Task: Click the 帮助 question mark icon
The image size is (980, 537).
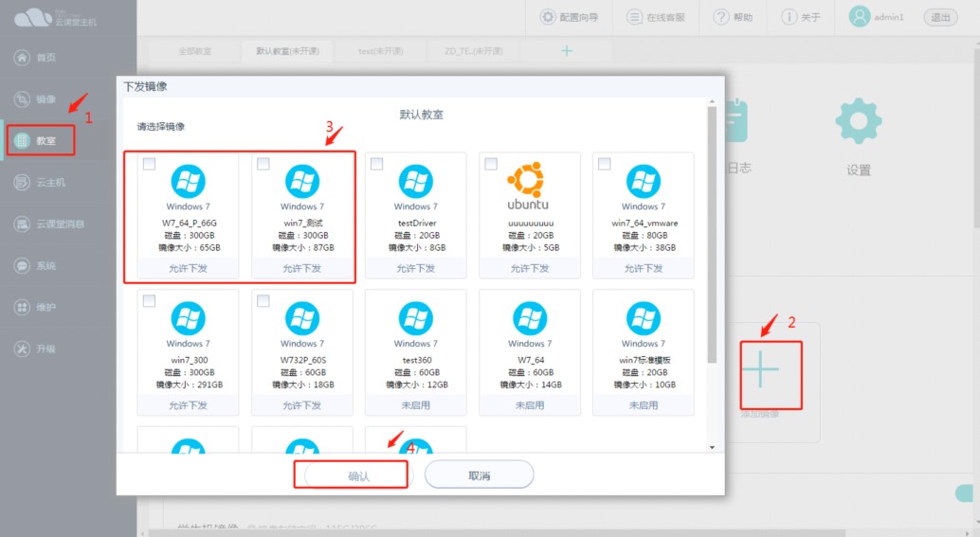Action: pos(721,17)
